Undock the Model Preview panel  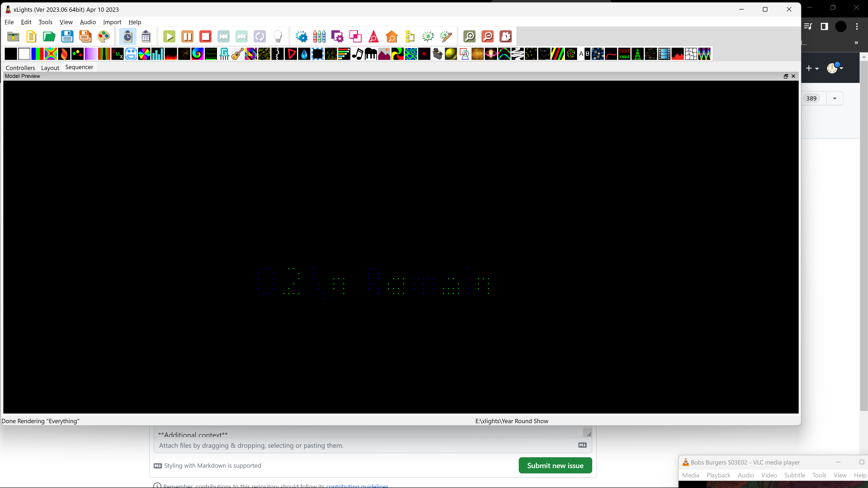pos(786,76)
